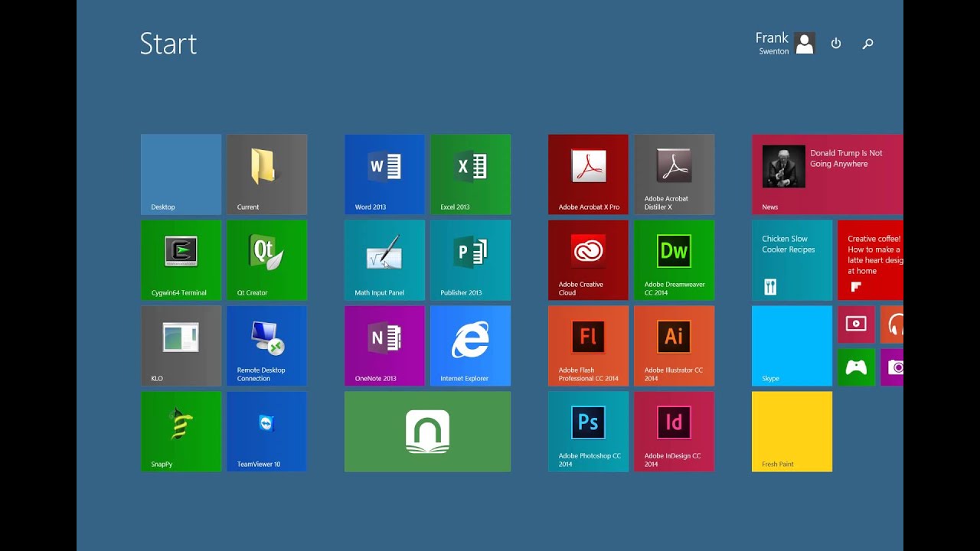Open the Word 2013 tile
Image resolution: width=980 pixels, height=551 pixels.
coord(384,174)
